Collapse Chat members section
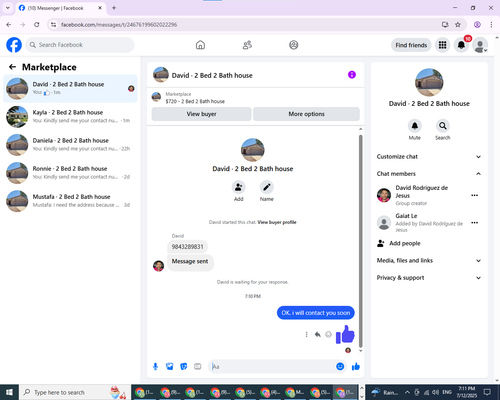 (x=429, y=174)
